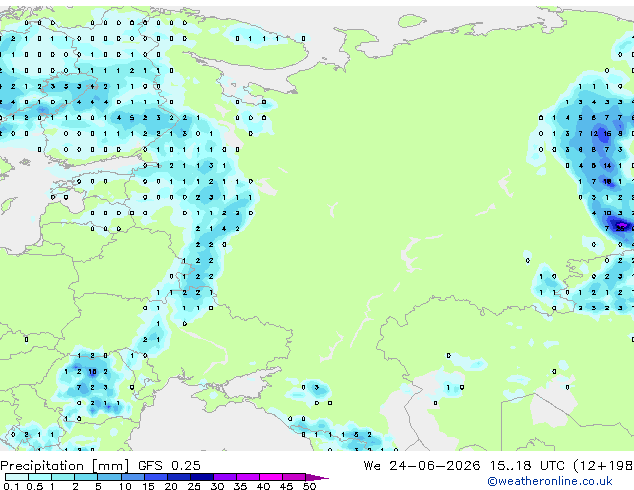Click the '0.1' legend scale label

pos(11,486)
